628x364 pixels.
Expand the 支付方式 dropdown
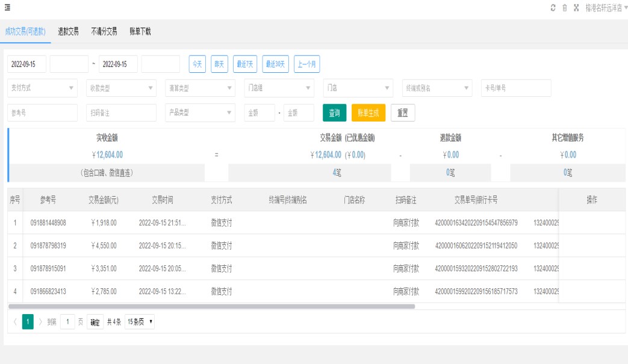point(43,88)
